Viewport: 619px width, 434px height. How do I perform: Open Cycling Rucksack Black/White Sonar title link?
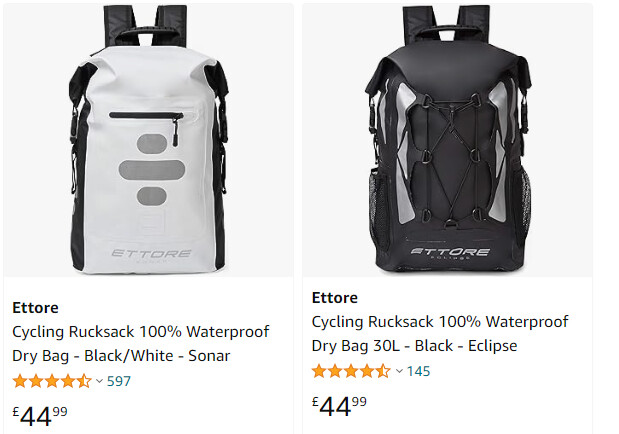coord(141,344)
